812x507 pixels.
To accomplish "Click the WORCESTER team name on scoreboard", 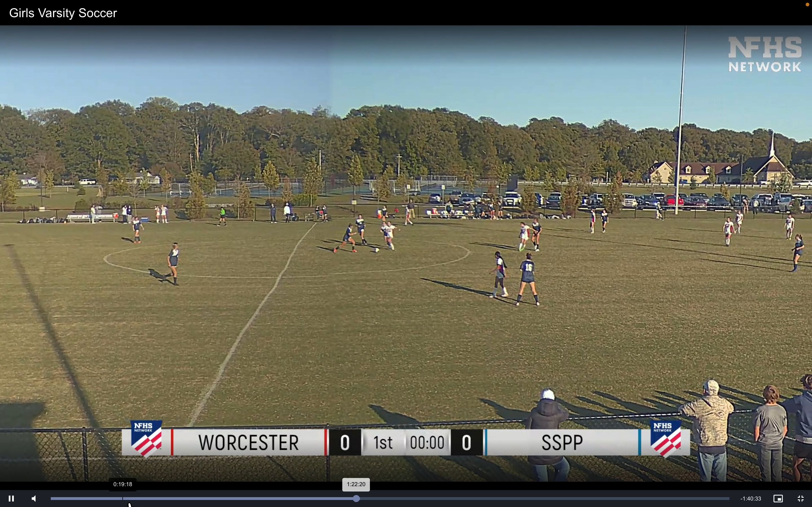I will 248,442.
